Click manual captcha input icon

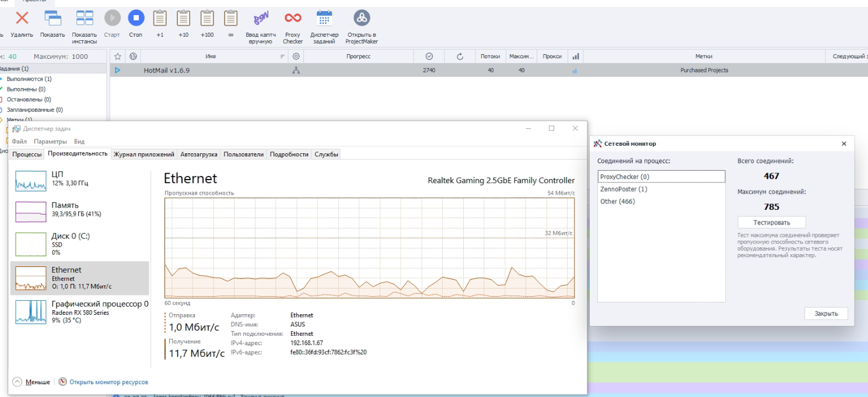click(x=260, y=19)
